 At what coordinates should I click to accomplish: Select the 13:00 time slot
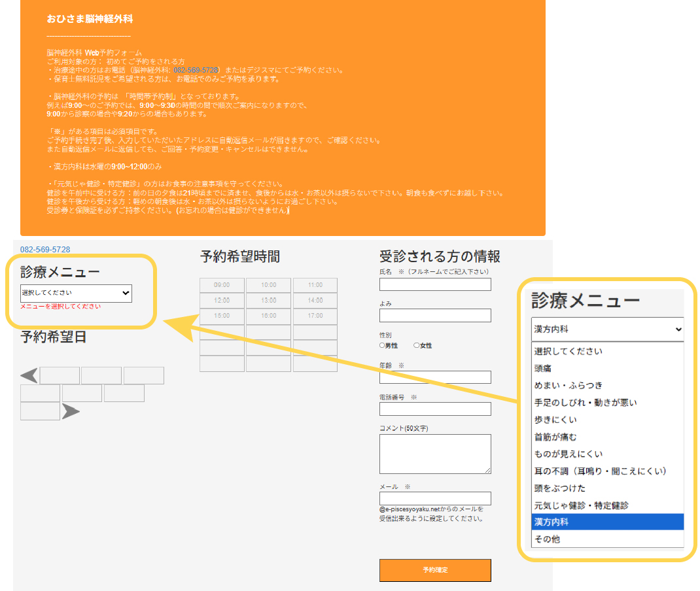click(267, 300)
